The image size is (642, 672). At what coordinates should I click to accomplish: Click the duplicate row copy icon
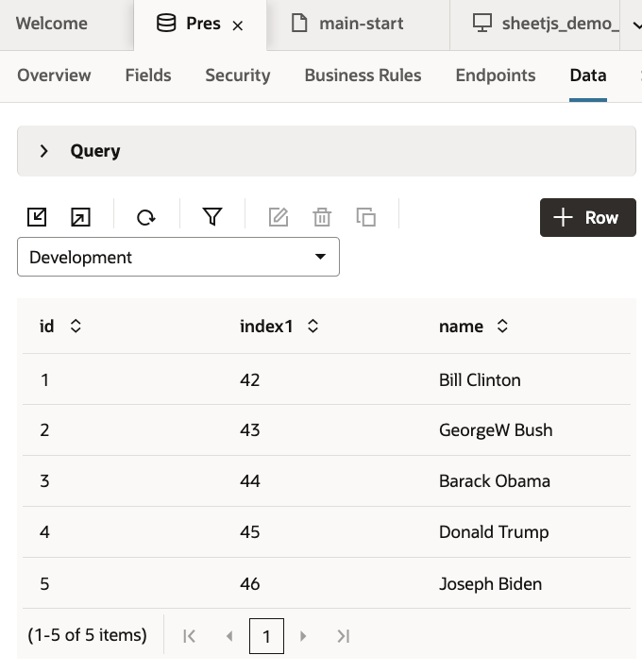[366, 218]
